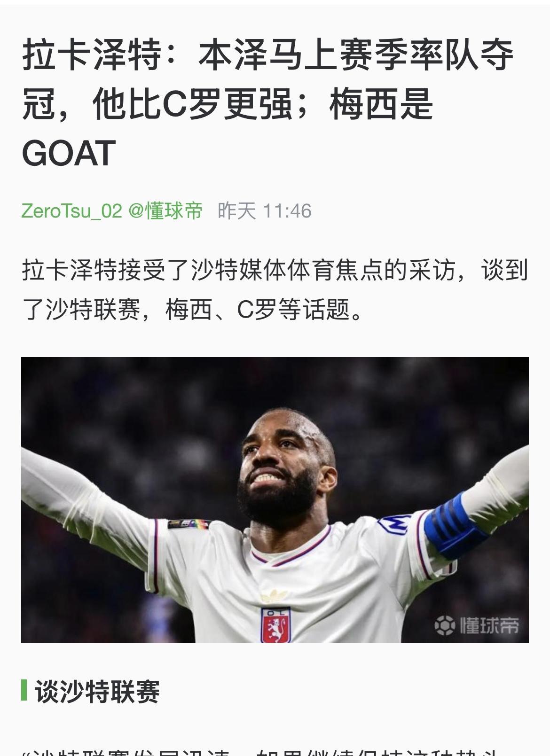Image resolution: width=550 pixels, height=756 pixels.
Task: Click the 昨天 11:46 timestamp
Action: click(x=265, y=210)
